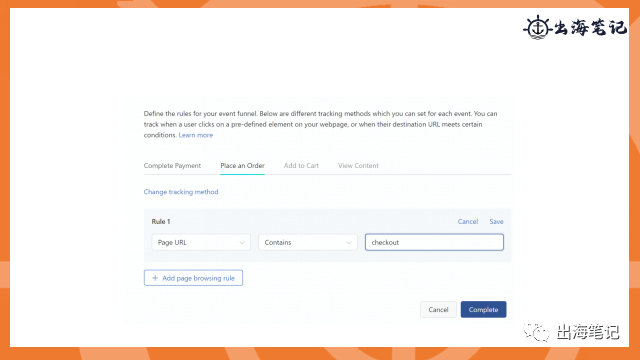Open the Complete Payment tab
The image size is (640, 360).
172,165
